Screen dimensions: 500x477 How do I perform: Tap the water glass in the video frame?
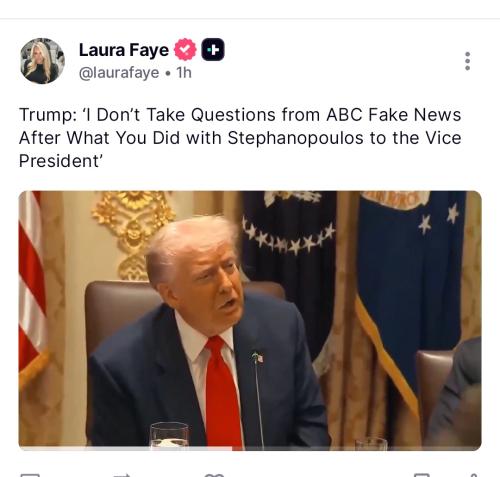169,434
